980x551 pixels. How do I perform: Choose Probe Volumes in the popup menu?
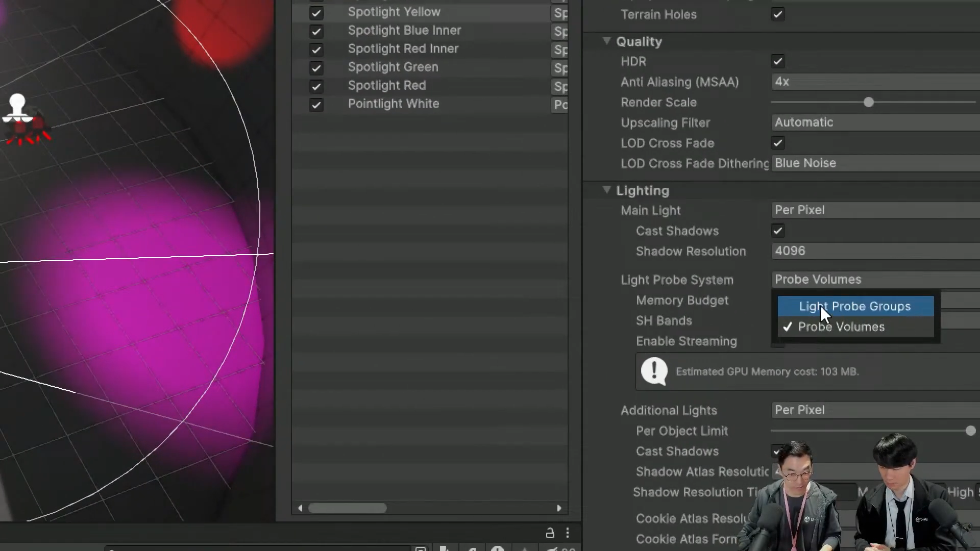841,327
